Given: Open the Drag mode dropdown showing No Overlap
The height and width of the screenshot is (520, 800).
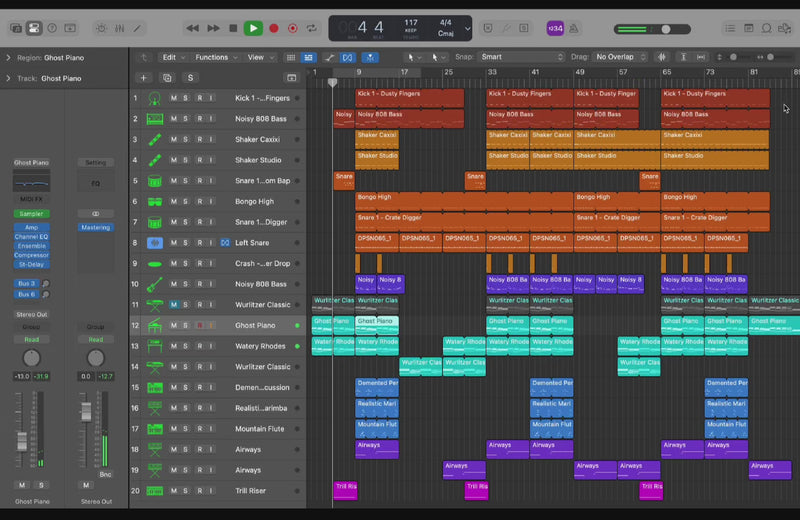Looking at the screenshot, I should pos(620,58).
